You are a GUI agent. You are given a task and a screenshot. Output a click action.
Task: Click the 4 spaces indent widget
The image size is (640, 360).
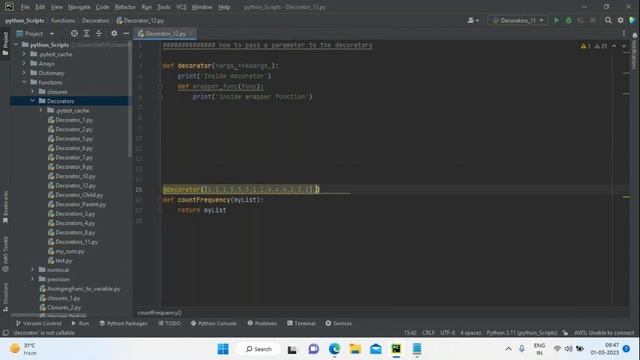point(470,333)
